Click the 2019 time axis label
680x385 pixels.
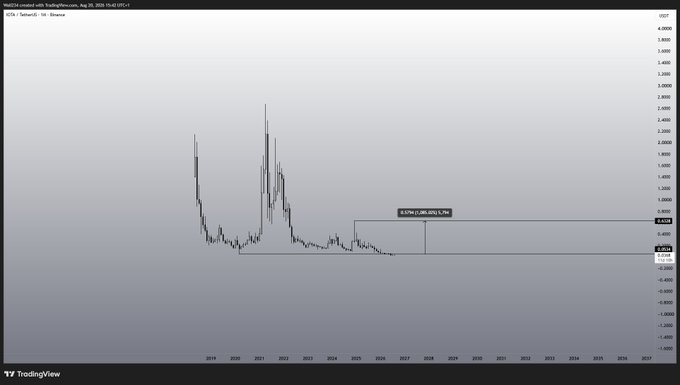[211, 359]
